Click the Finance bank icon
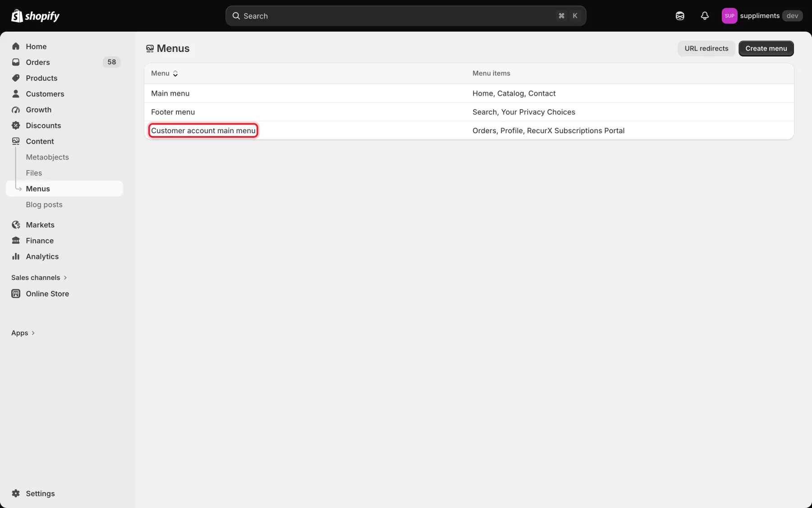The image size is (812, 508). point(16,241)
